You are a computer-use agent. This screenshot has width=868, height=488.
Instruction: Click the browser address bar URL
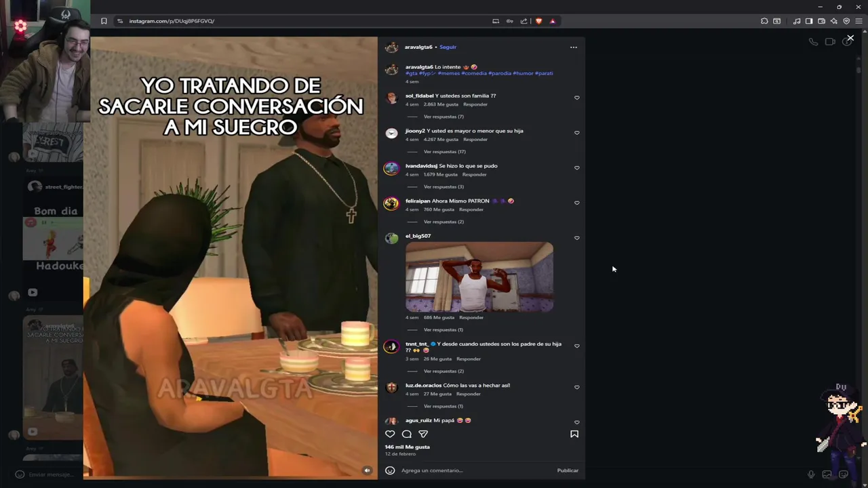172,21
